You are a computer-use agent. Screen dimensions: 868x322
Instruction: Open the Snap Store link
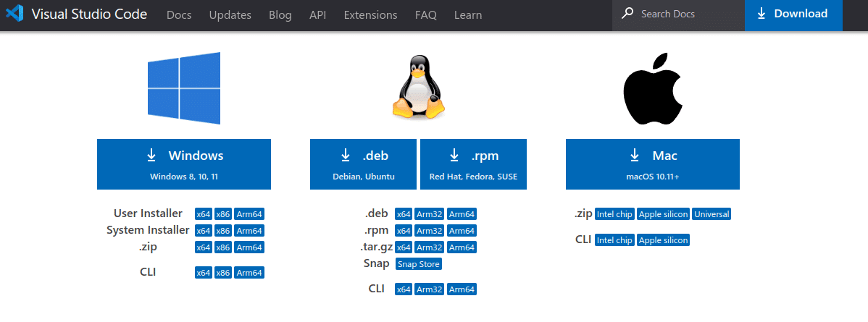click(419, 264)
